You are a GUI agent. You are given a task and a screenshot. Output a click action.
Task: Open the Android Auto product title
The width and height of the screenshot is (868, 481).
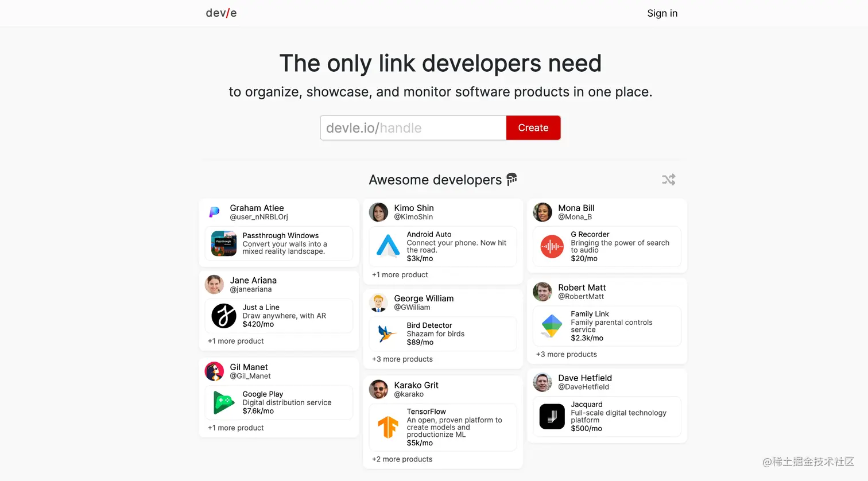coord(429,234)
